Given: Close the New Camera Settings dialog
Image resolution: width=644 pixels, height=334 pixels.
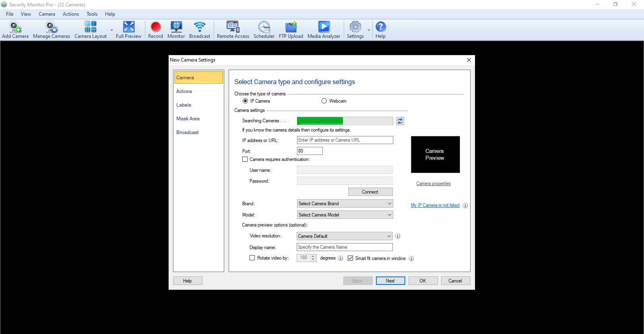Looking at the screenshot, I should click(x=469, y=60).
